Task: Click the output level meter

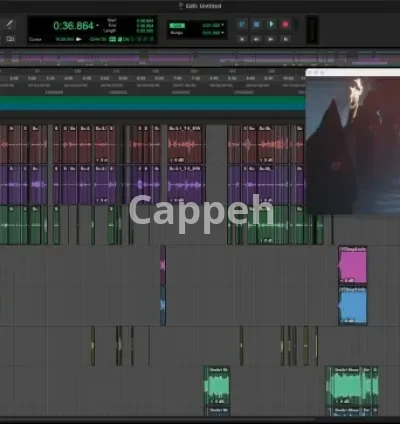Action: tap(312, 30)
